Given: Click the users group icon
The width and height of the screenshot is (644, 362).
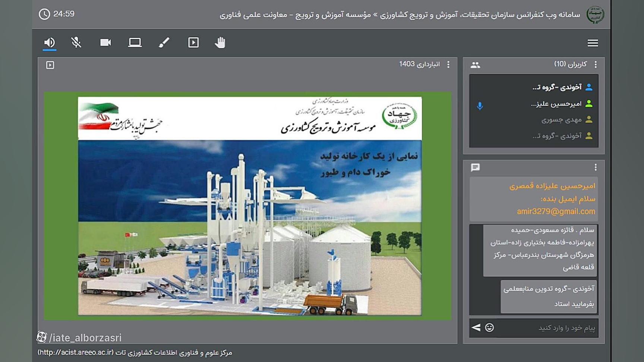Looking at the screenshot, I should pos(475,65).
